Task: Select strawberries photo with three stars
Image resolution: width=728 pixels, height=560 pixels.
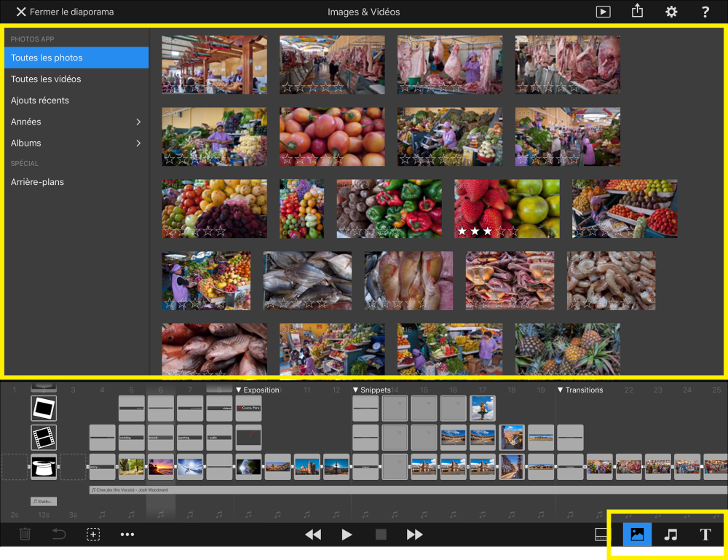Action: click(x=507, y=208)
